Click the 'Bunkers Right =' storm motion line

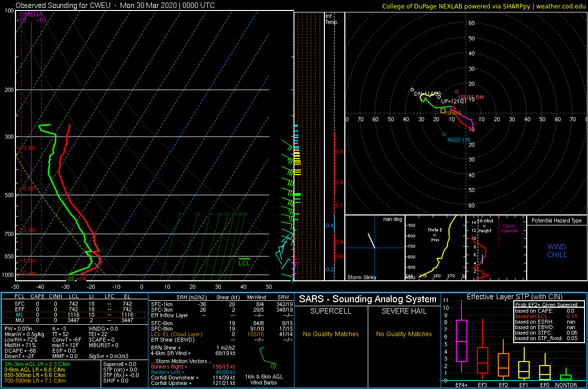coord(193,367)
